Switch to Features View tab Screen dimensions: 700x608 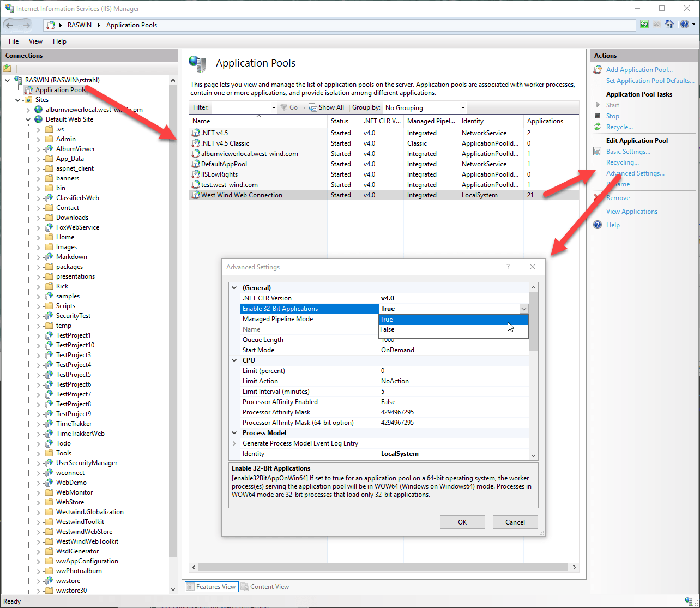pos(211,587)
